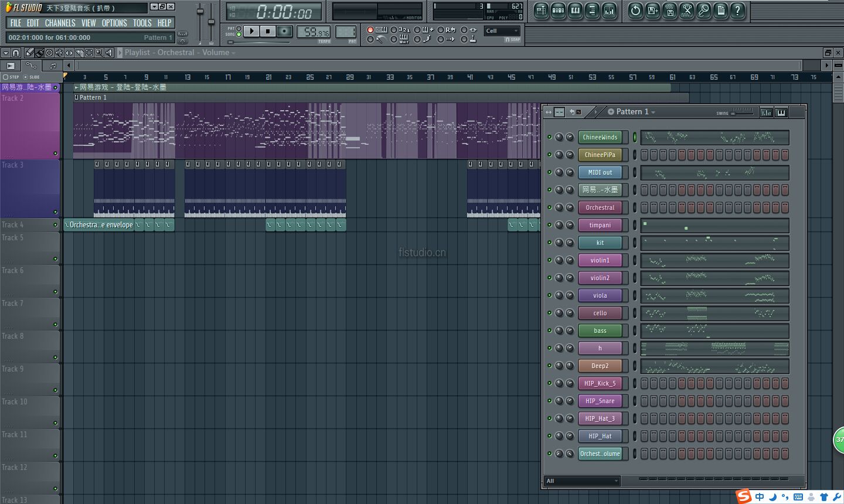Open the EDIT menu
844x504 pixels.
coord(33,23)
